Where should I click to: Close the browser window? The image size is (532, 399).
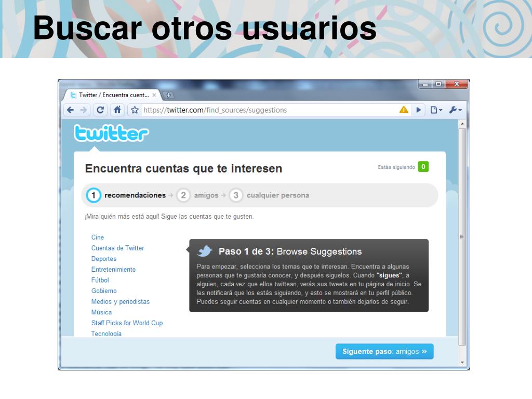[457, 84]
